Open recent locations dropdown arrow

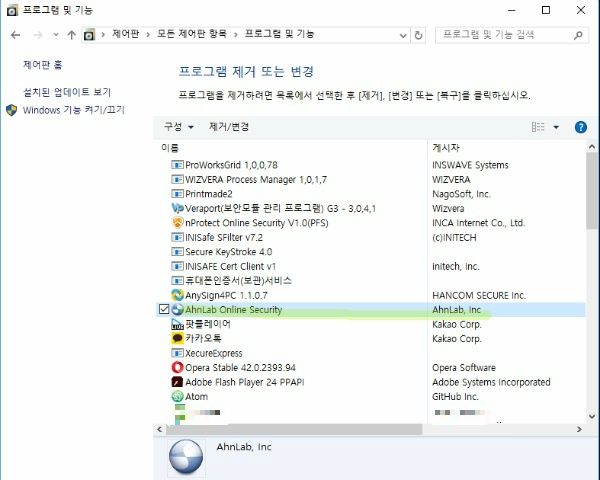[56, 35]
